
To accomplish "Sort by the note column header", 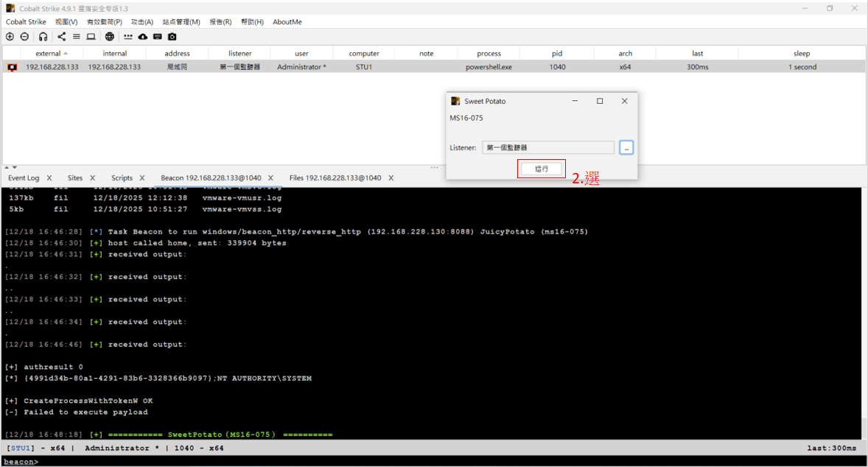I will [426, 54].
